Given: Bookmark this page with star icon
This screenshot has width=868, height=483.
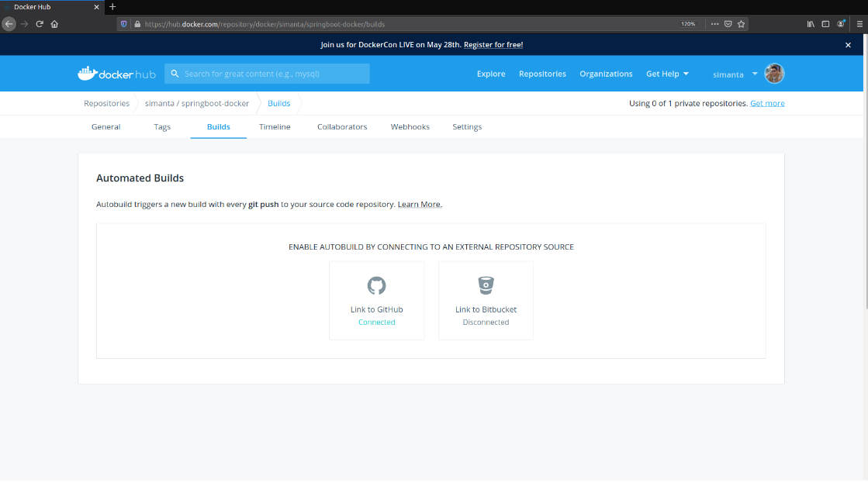Looking at the screenshot, I should (x=742, y=24).
